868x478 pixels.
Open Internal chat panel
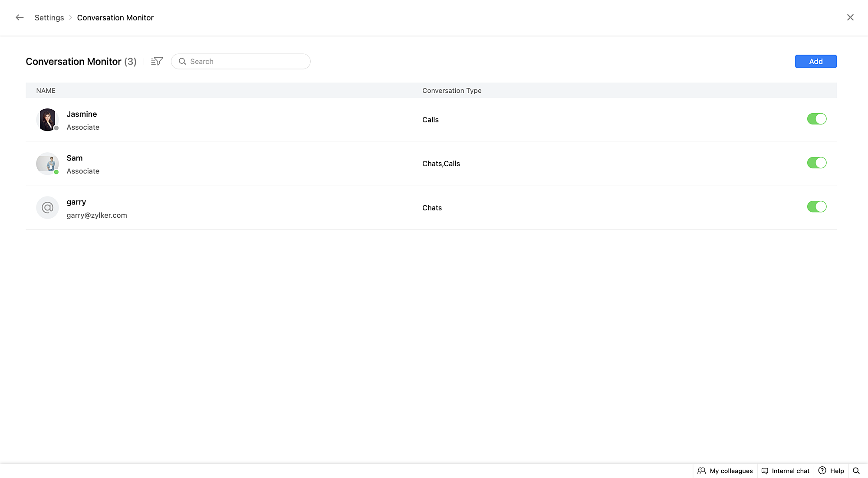point(786,471)
